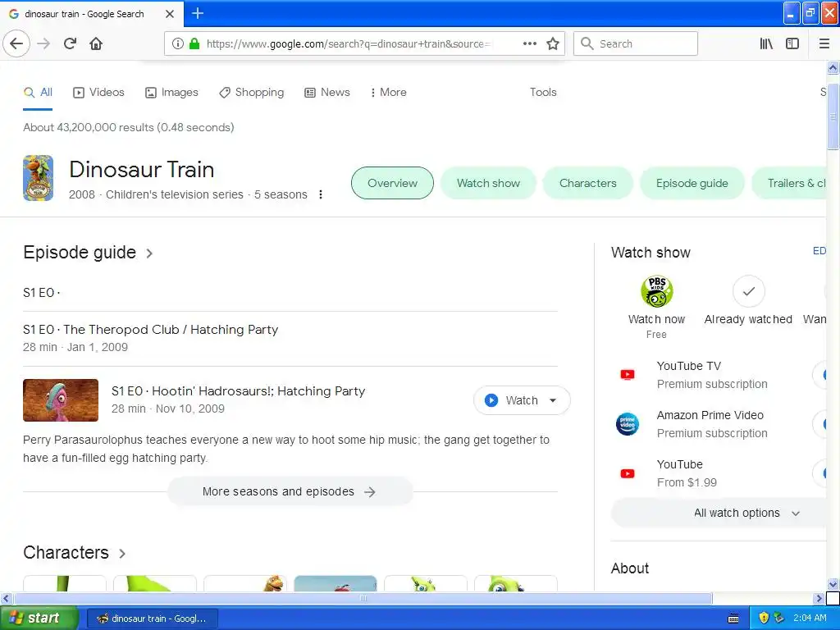Go back with the browser back arrow
Image resolution: width=840 pixels, height=630 pixels.
pos(16,43)
